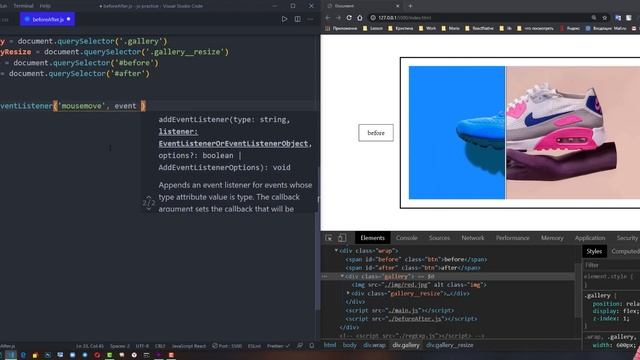640x360 pixels.
Task: Open the VS Code feedback icon
Action: pyautogui.click(x=300, y=346)
